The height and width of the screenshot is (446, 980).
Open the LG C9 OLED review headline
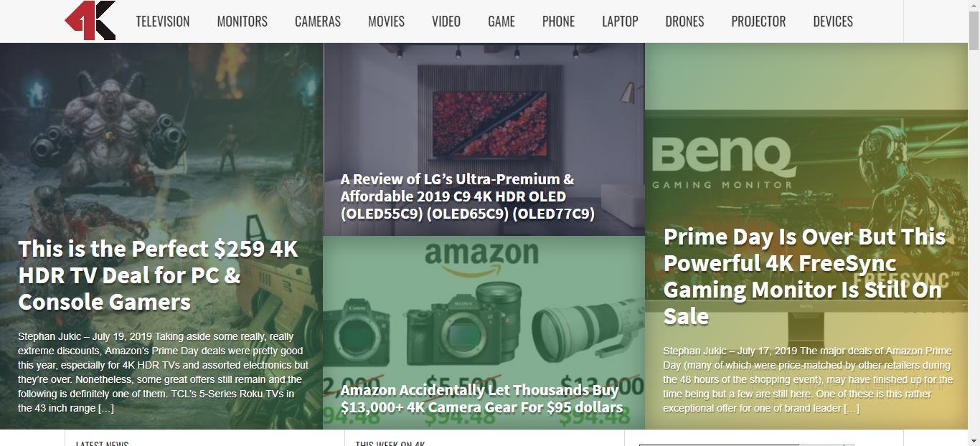point(467,196)
